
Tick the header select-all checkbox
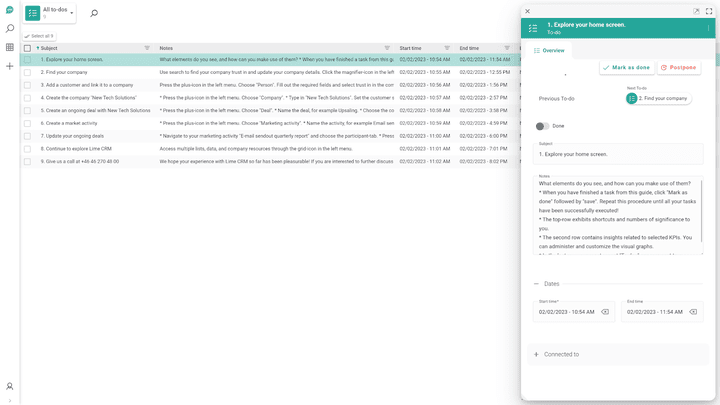[x=27, y=47]
